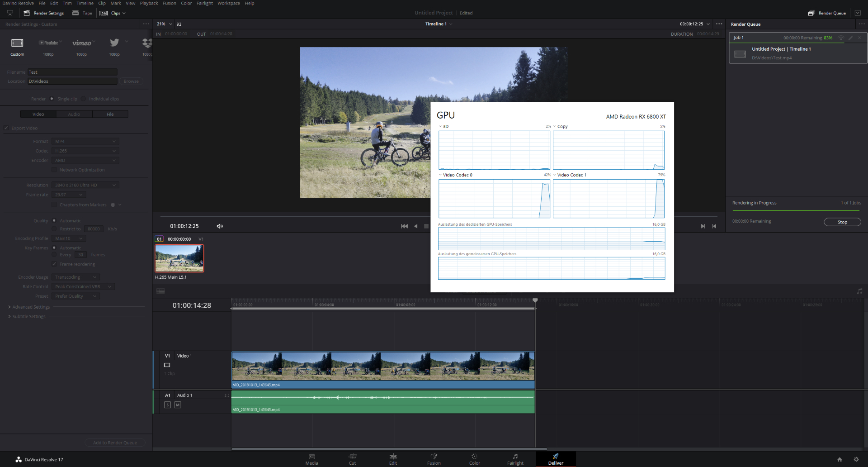Open the Media page
The height and width of the screenshot is (467, 868).
pyautogui.click(x=311, y=459)
